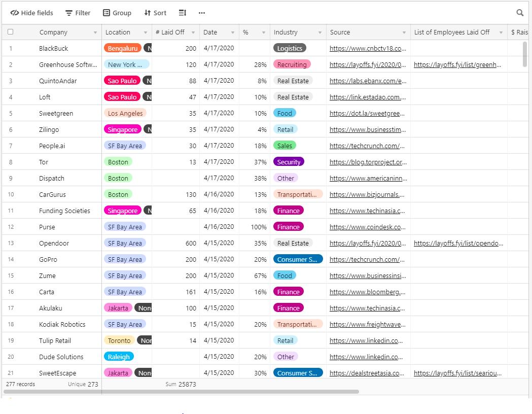Open the three-dot more options menu
The image size is (532, 414).
click(x=202, y=13)
